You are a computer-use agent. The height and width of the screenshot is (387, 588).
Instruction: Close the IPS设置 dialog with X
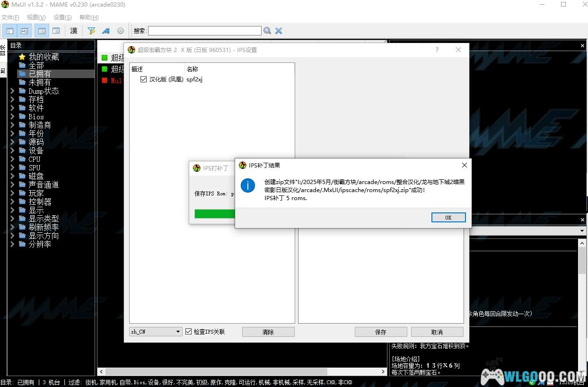pos(458,50)
